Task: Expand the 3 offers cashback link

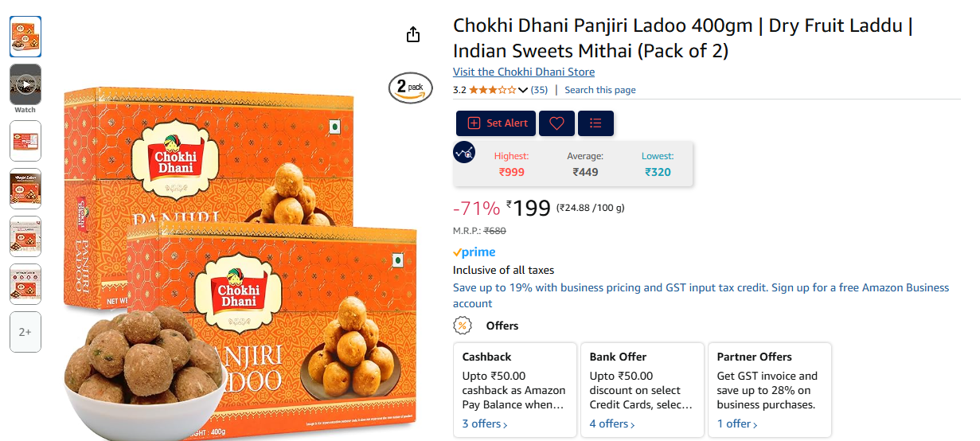Action: coord(485,423)
